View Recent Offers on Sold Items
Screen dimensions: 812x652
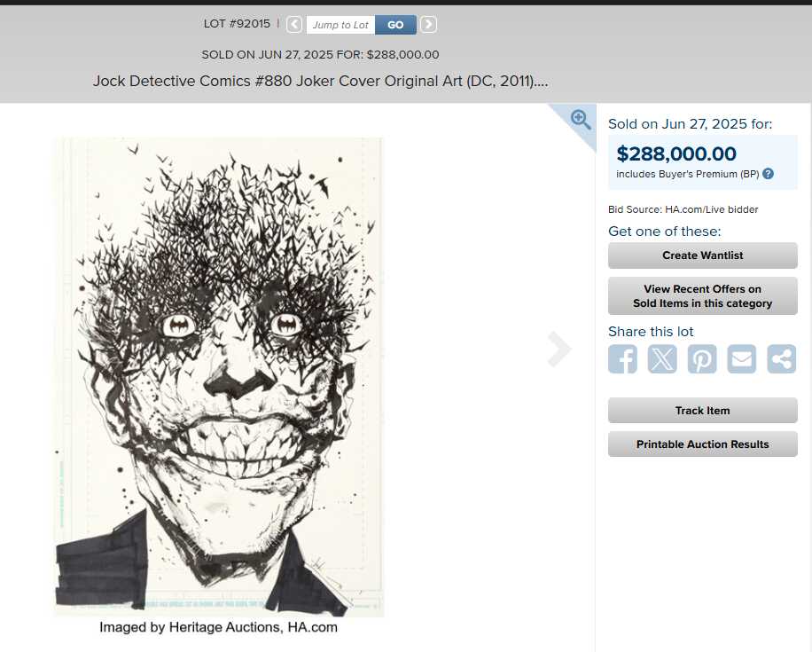[703, 296]
